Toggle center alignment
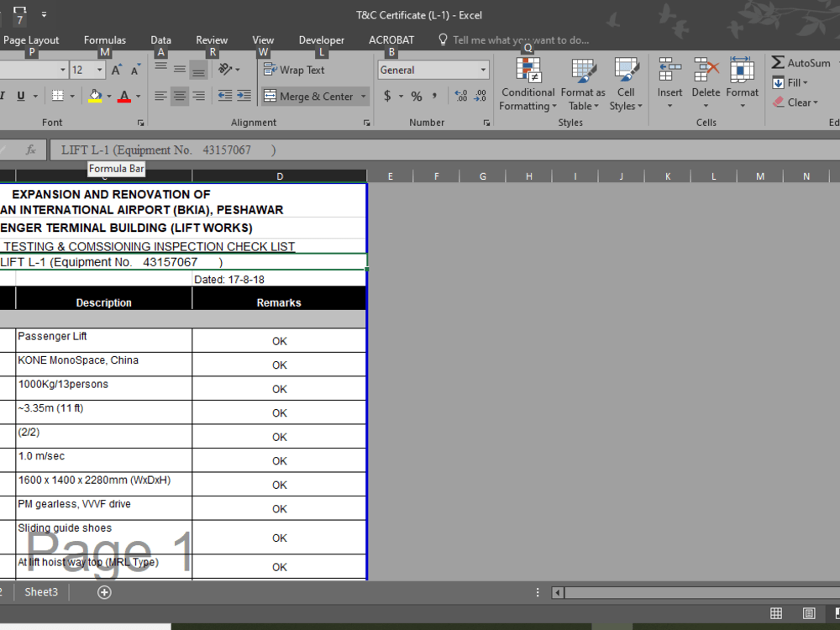This screenshot has width=840, height=630. tap(180, 97)
